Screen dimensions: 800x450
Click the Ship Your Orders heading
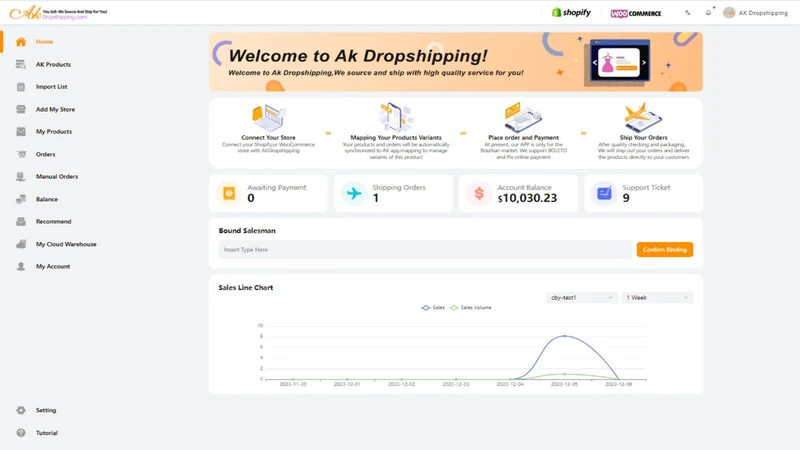click(x=643, y=137)
